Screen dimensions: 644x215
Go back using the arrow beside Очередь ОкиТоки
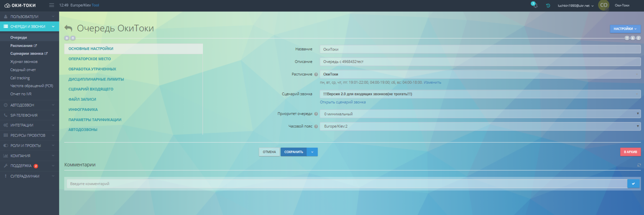[68, 28]
